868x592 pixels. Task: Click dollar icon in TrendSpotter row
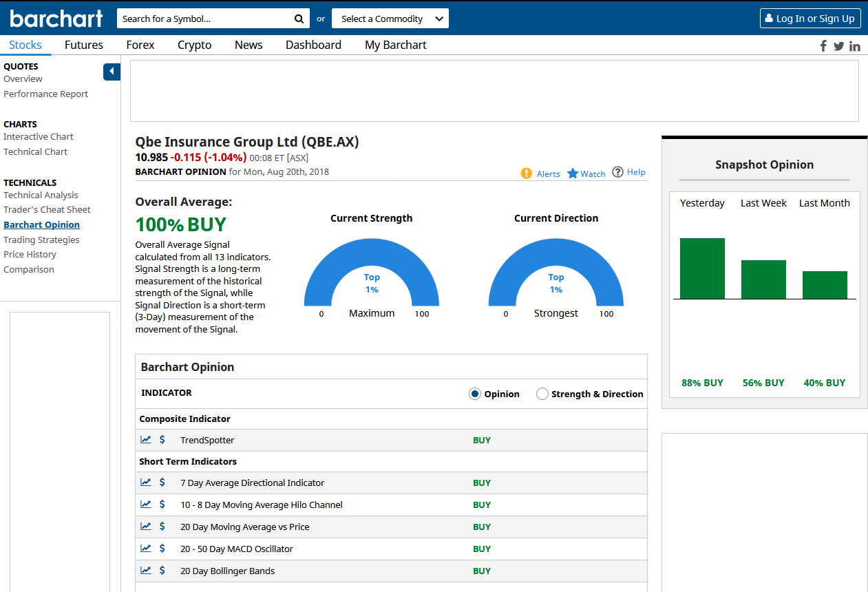pyautogui.click(x=162, y=440)
